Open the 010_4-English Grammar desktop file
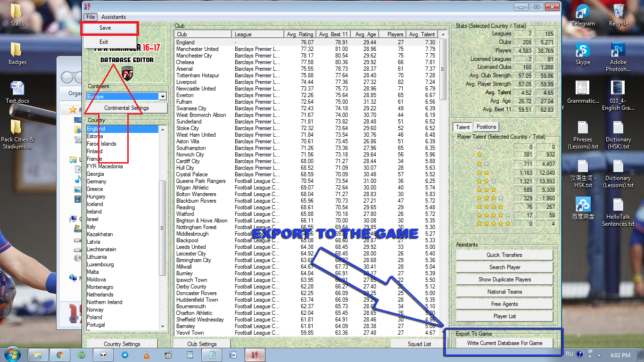The image size is (644, 362). coord(618,96)
